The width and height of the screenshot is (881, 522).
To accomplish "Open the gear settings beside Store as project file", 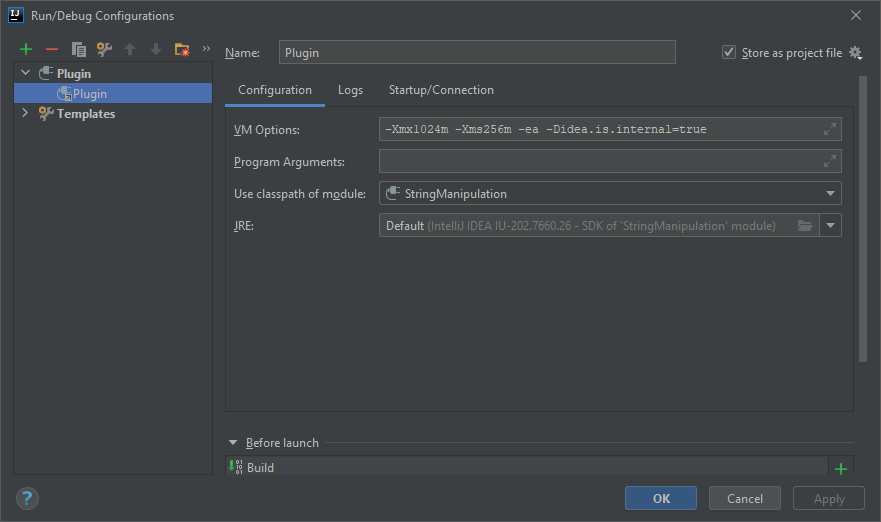I will click(856, 53).
